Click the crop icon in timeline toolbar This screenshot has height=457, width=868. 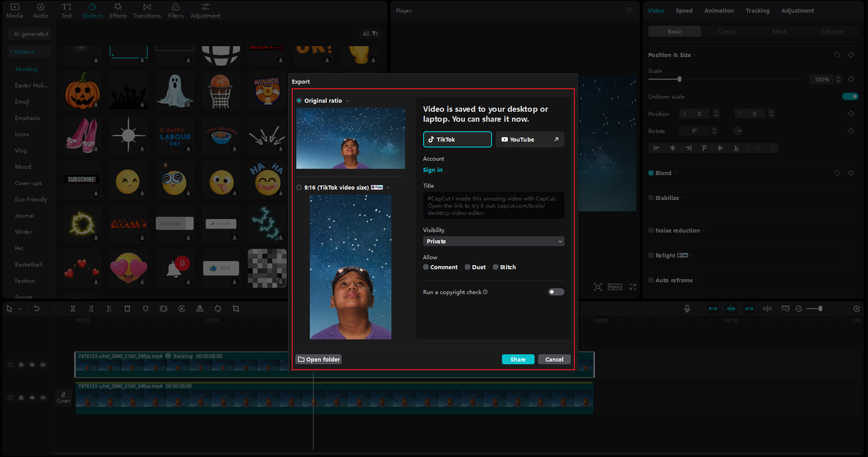click(236, 309)
